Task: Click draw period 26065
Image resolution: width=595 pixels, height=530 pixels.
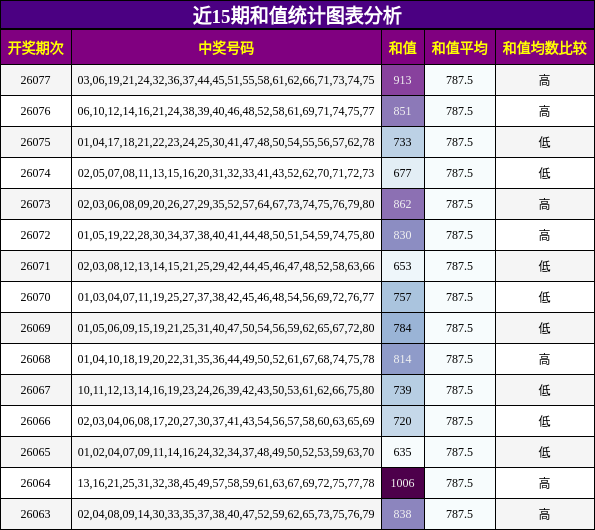Action: click(x=35, y=452)
